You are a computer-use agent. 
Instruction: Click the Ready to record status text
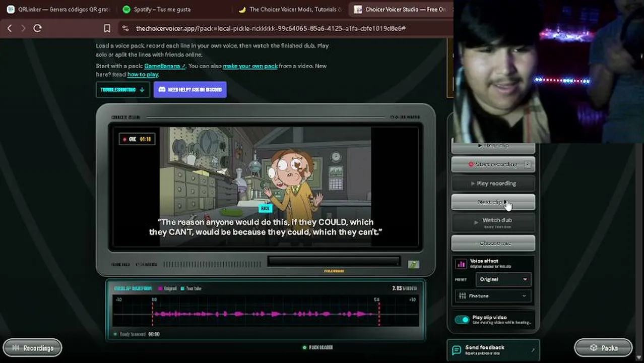(x=134, y=334)
